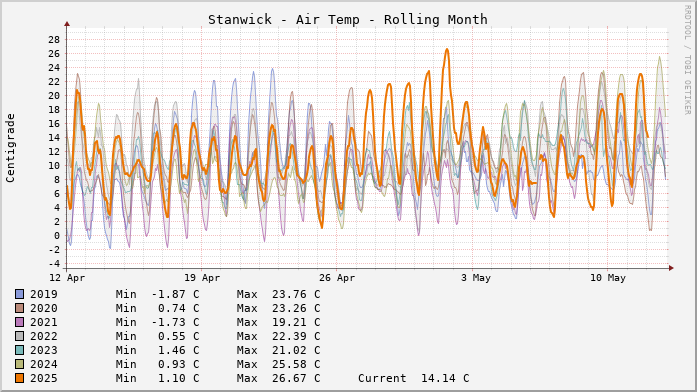This screenshot has width=697, height=392.
Task: Click the '28' y-axis tick label
Action: point(54,40)
